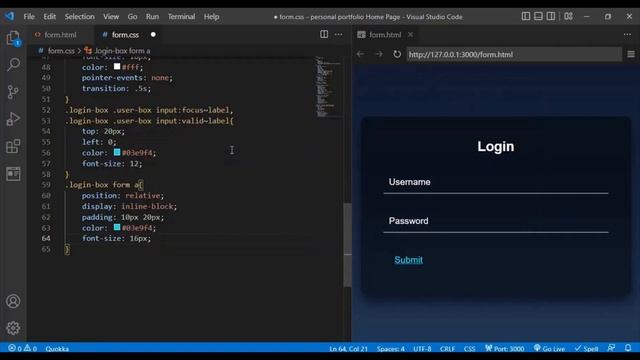Open the Manage gear icon
640x360 pixels.
pyautogui.click(x=13, y=328)
